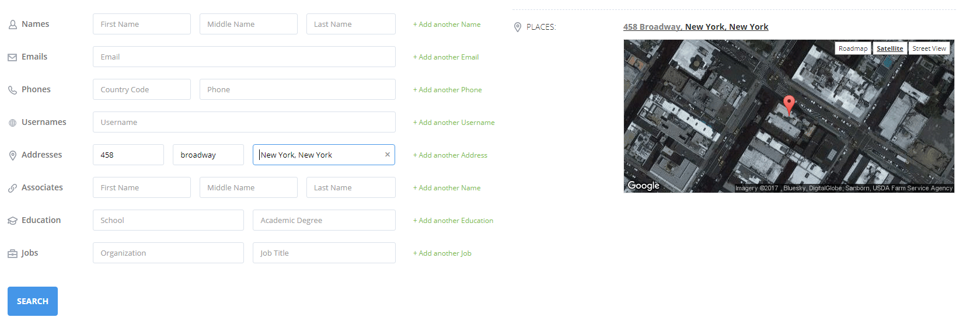Click Add another Education link
Viewport: 980px width, 324px height.
point(453,221)
